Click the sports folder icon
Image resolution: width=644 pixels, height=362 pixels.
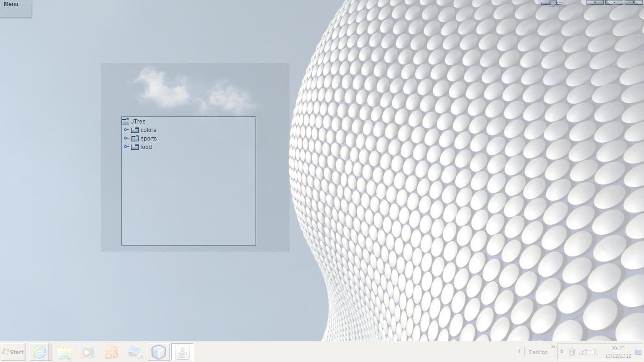pyautogui.click(x=135, y=139)
